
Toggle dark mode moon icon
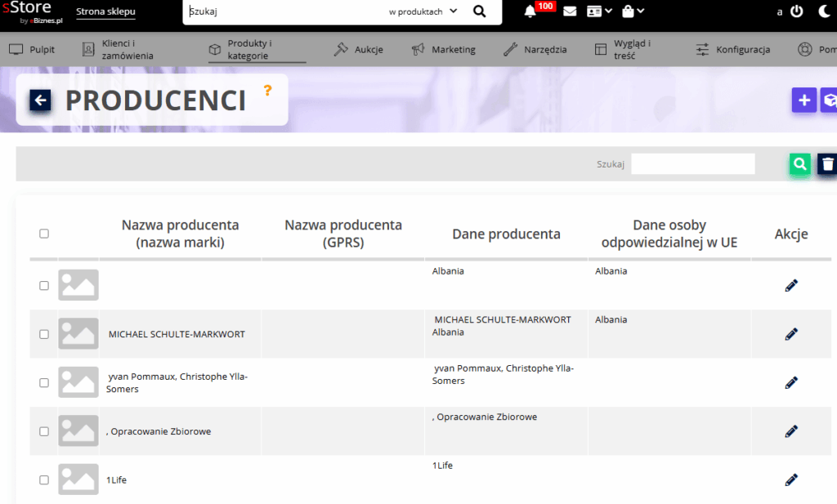(824, 11)
